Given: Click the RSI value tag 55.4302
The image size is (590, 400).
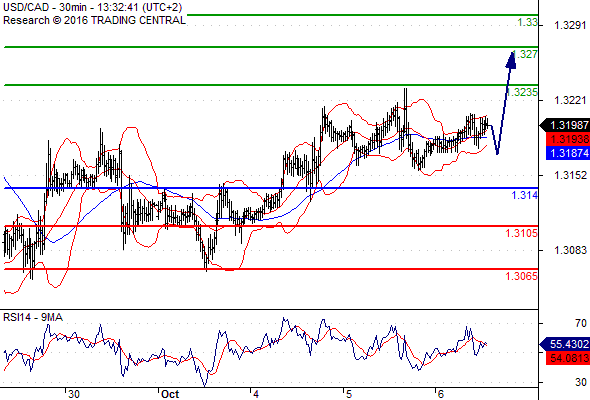Looking at the screenshot, I should (x=565, y=344).
